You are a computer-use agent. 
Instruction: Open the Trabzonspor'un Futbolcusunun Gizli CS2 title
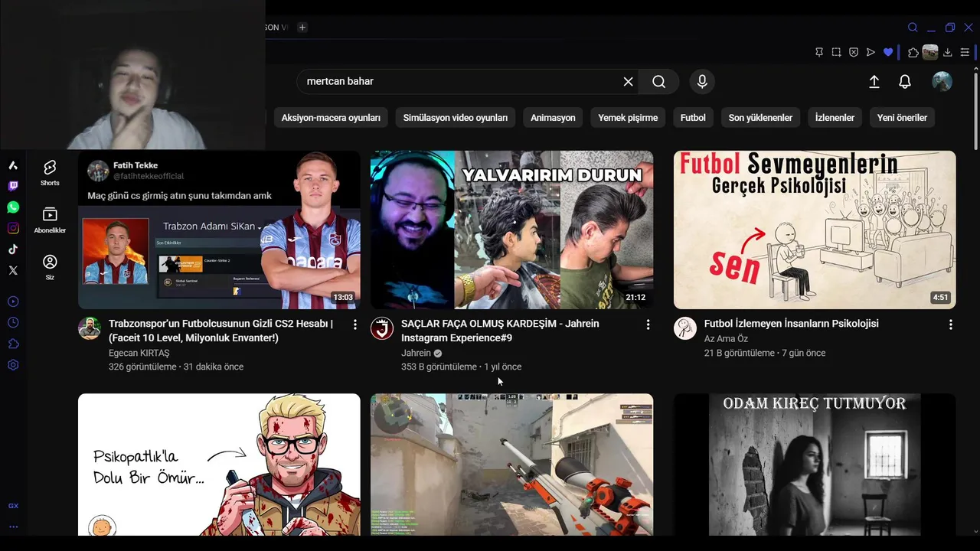[x=220, y=331]
